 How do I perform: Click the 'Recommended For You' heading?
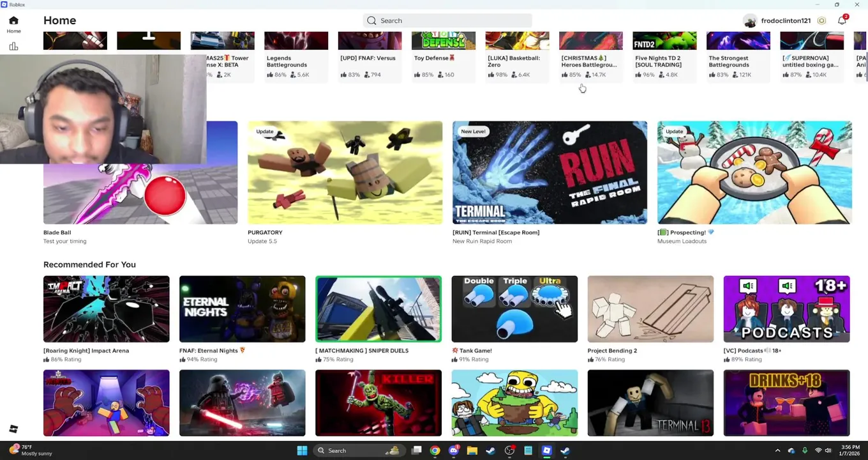coord(89,264)
